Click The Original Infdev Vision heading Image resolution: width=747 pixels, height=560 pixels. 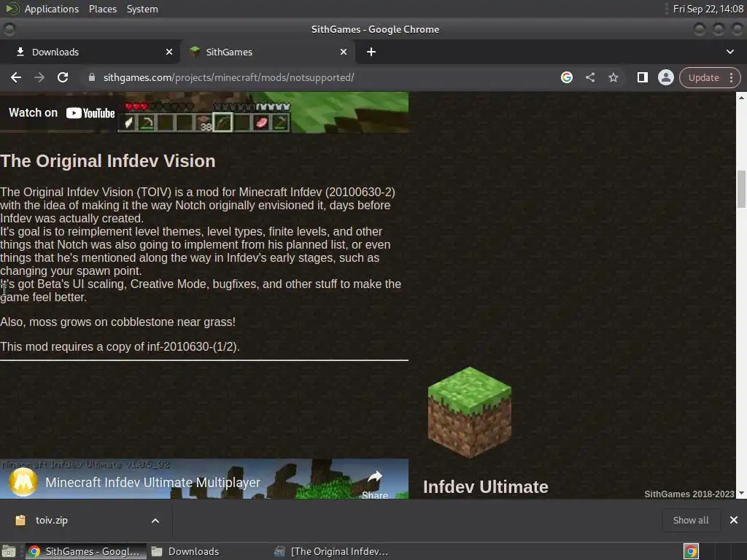[x=108, y=161]
